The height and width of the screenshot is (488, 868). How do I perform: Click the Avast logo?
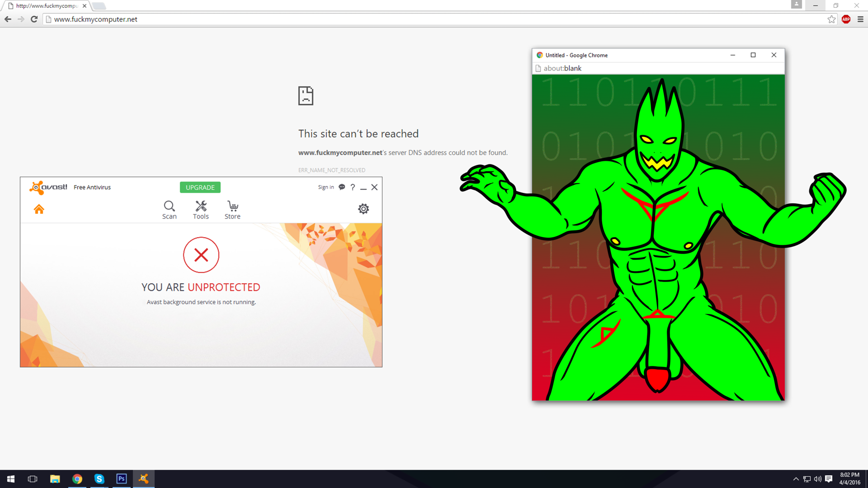pos(48,187)
